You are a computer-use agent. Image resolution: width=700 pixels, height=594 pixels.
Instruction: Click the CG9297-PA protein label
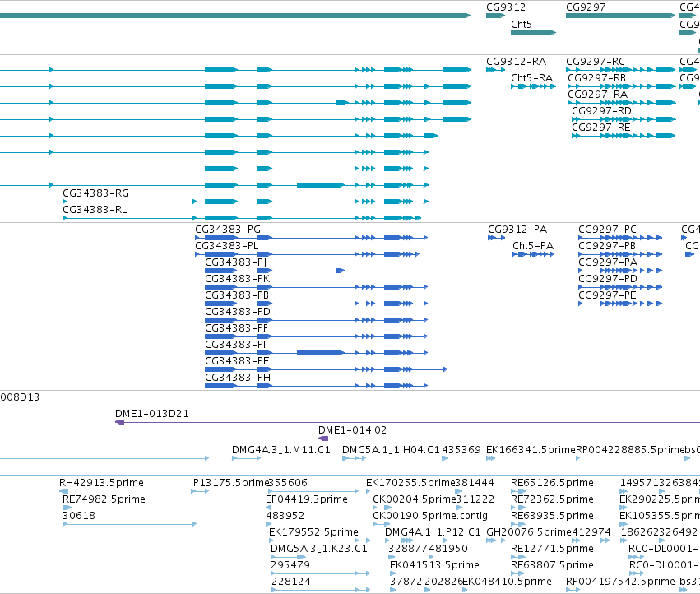(608, 262)
